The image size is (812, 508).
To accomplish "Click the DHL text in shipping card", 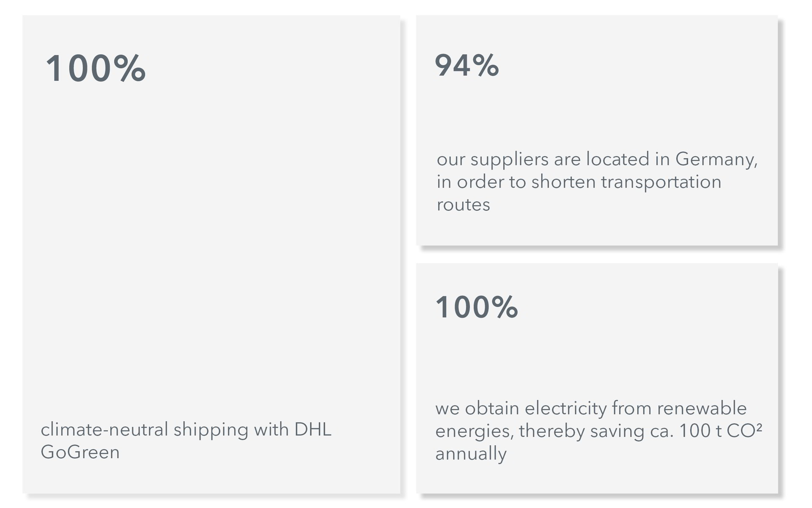I will 313,429.
